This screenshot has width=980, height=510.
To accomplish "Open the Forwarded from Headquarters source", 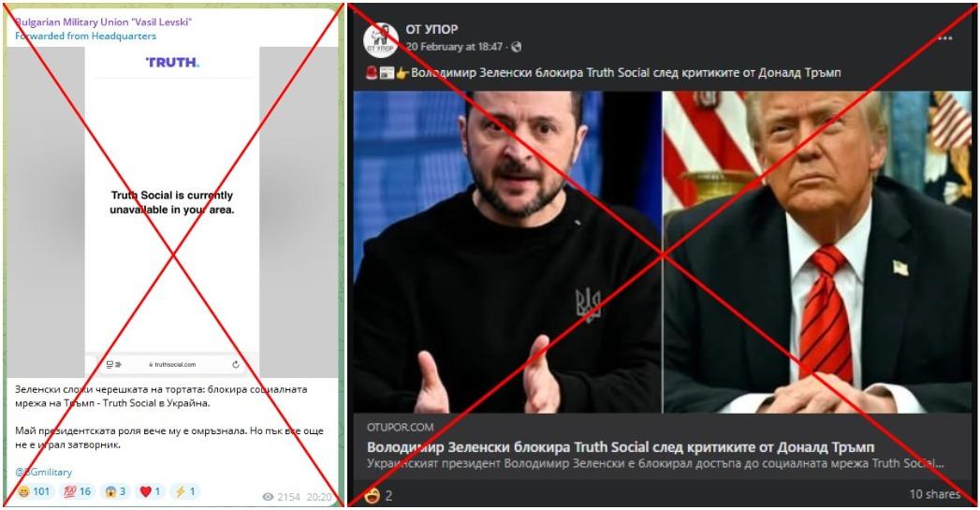I will point(85,36).
